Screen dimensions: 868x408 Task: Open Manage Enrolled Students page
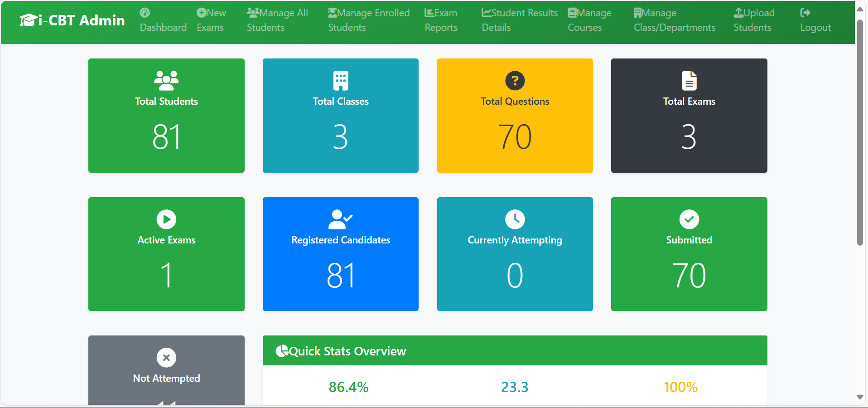pyautogui.click(x=368, y=20)
